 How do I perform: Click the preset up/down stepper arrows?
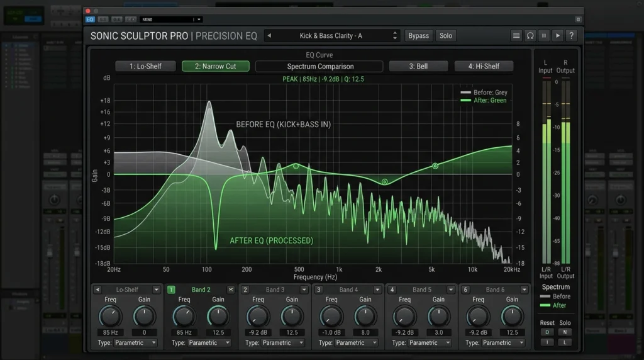[395, 36]
